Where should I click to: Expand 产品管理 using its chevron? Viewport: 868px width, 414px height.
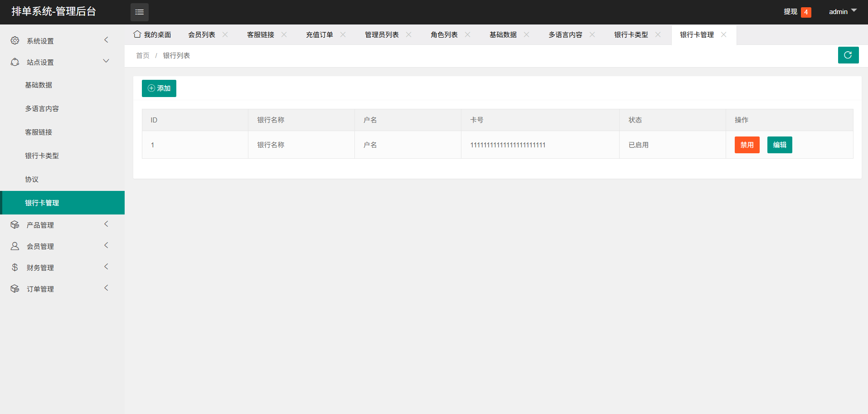point(106,224)
